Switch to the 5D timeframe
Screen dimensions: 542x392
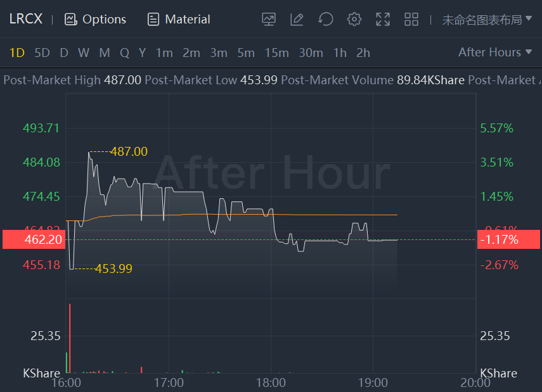tap(42, 53)
